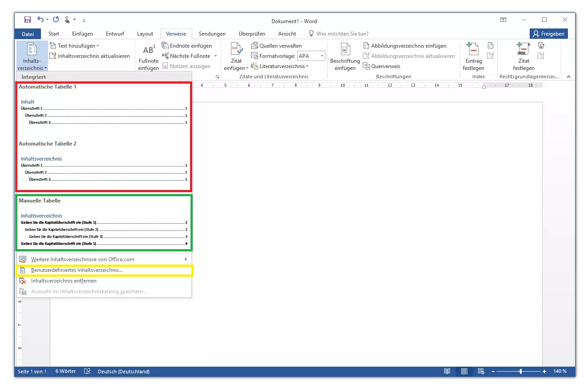Click 'Seite 1 von 1' in status bar
The height and width of the screenshot is (392, 588).
(32, 372)
